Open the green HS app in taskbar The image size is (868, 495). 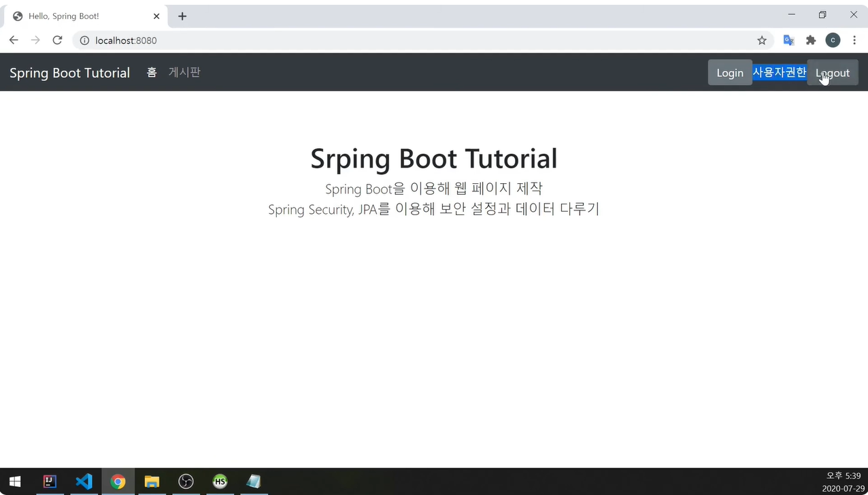click(220, 481)
